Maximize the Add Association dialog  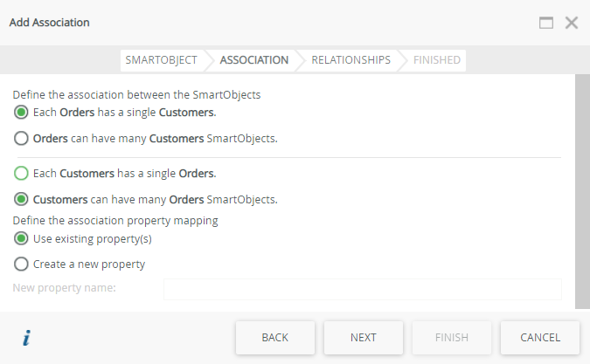(546, 23)
